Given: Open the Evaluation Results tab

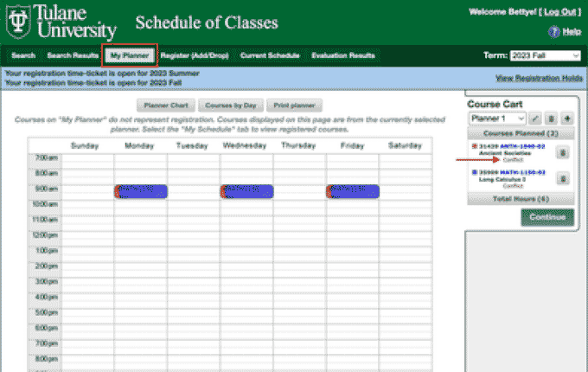Looking at the screenshot, I should (x=343, y=55).
